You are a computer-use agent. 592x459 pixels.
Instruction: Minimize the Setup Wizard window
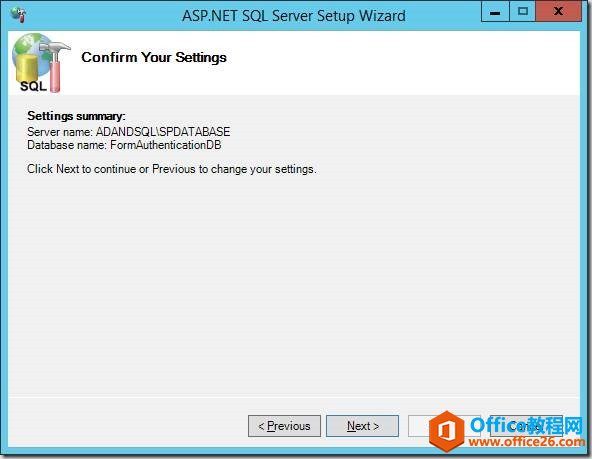pyautogui.click(x=495, y=12)
